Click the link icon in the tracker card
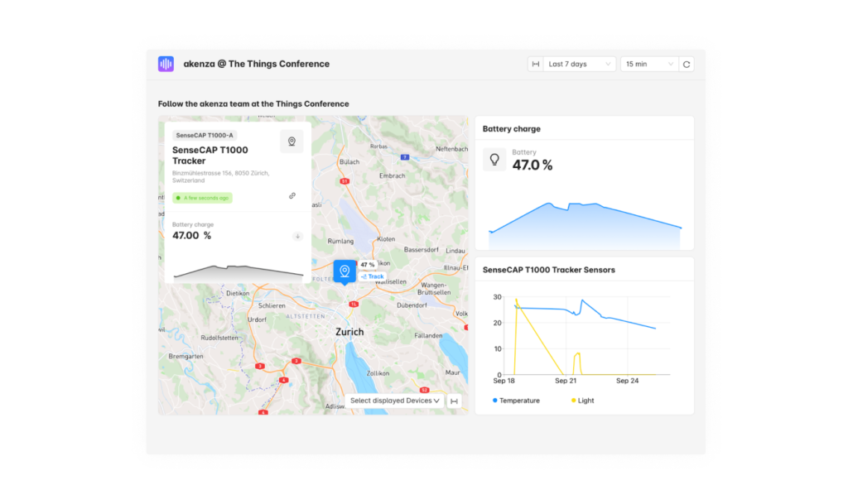Viewport: 853px width, 504px height. pyautogui.click(x=292, y=196)
